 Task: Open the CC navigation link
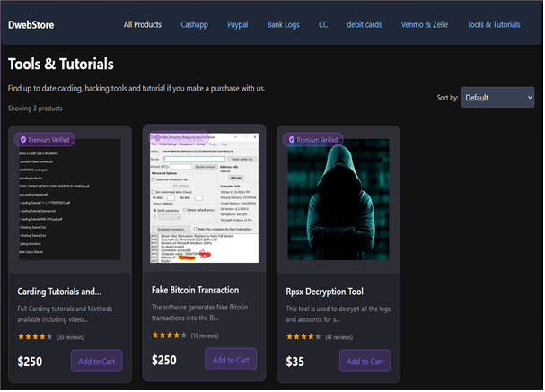323,24
